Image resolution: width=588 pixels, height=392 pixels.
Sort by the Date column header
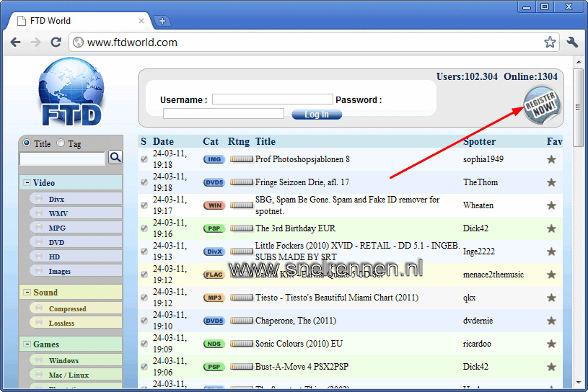[x=163, y=141]
